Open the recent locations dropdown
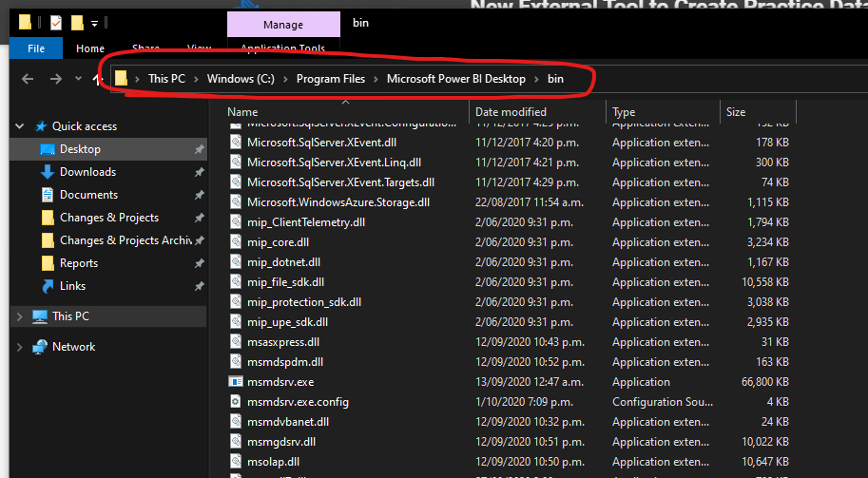 [78, 79]
